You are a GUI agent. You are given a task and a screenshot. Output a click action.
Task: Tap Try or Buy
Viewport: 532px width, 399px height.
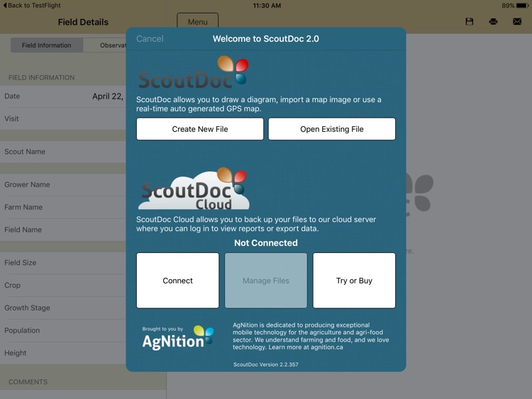pyautogui.click(x=354, y=281)
